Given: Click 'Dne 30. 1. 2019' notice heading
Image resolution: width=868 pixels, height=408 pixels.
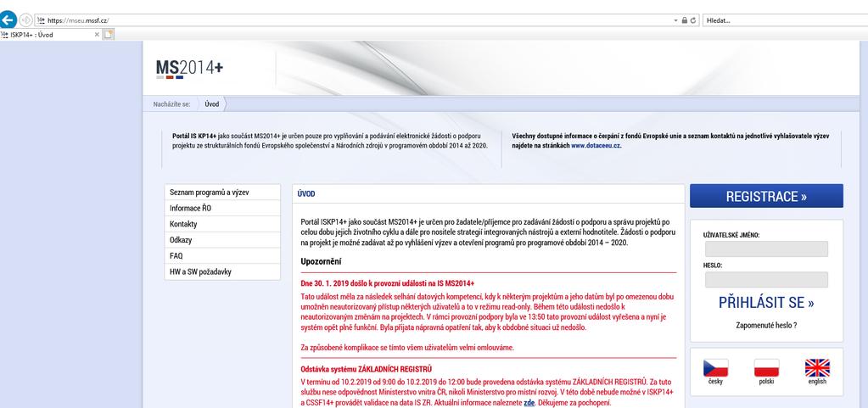Looking at the screenshot, I should (388, 283).
